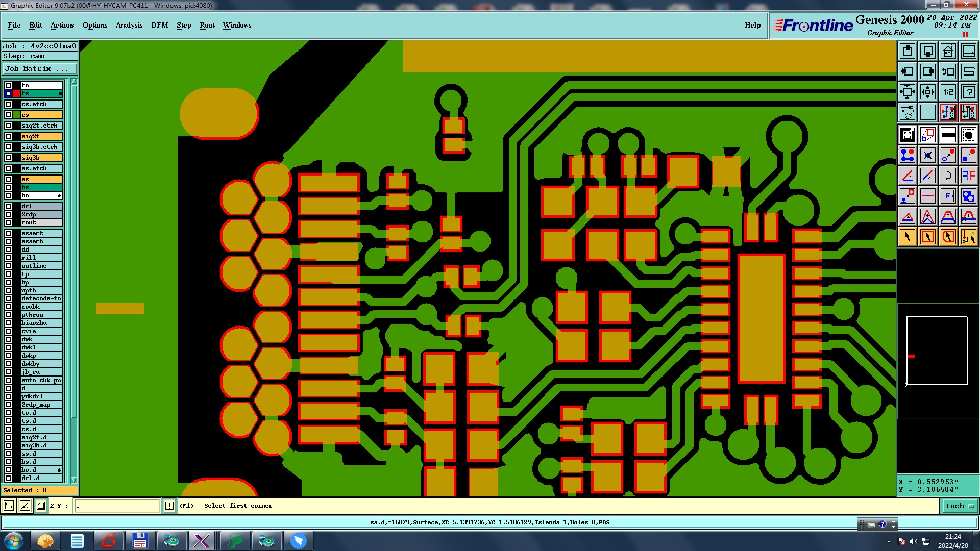The image size is (980, 551).
Task: Open the File menu
Action: 14,25
